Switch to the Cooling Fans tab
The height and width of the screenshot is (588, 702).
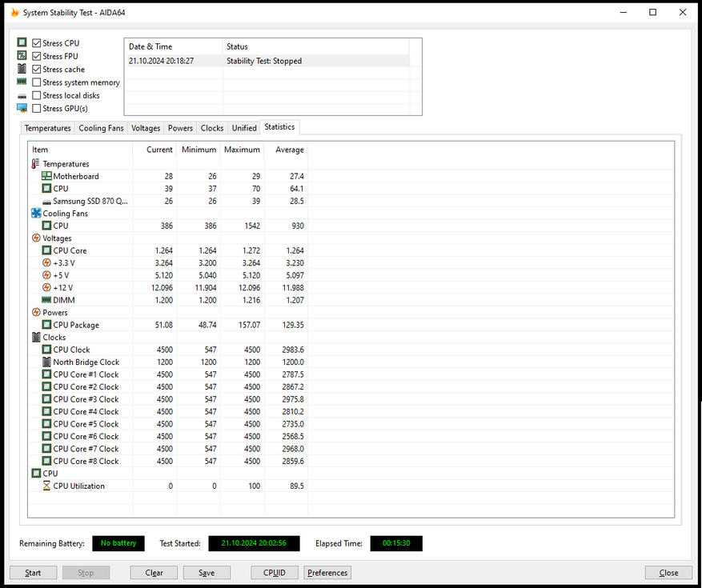101,128
